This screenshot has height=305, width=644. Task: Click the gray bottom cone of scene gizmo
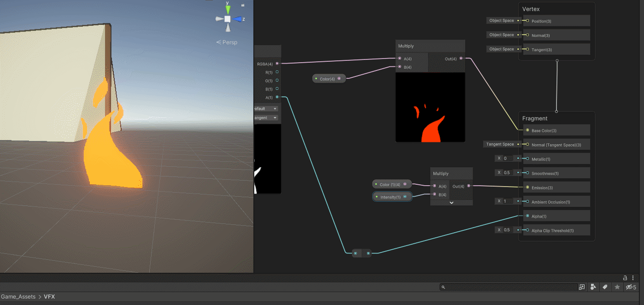[228, 28]
